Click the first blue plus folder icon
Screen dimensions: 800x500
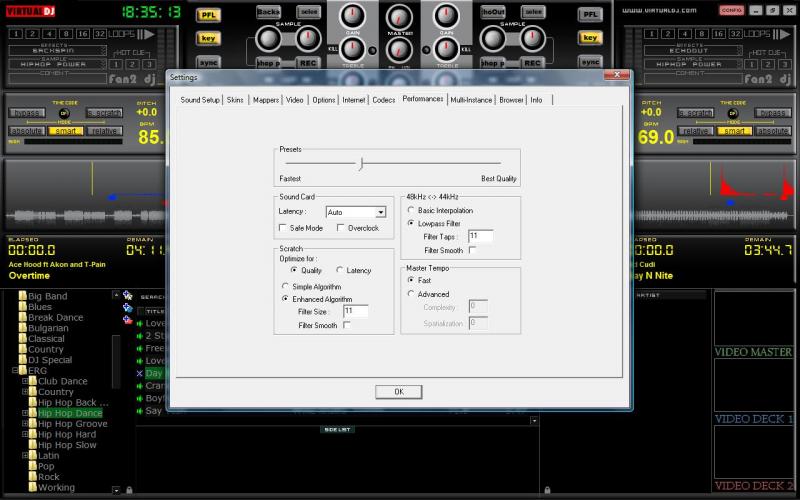pos(128,296)
